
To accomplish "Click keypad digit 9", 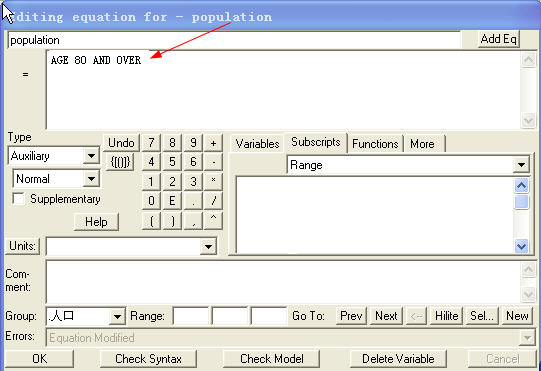I will click(193, 143).
